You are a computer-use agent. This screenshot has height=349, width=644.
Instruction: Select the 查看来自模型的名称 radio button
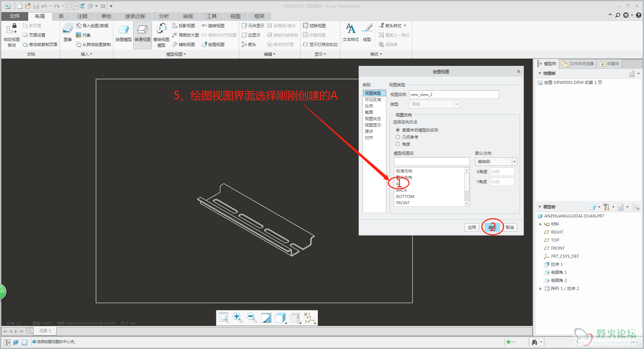(398, 130)
